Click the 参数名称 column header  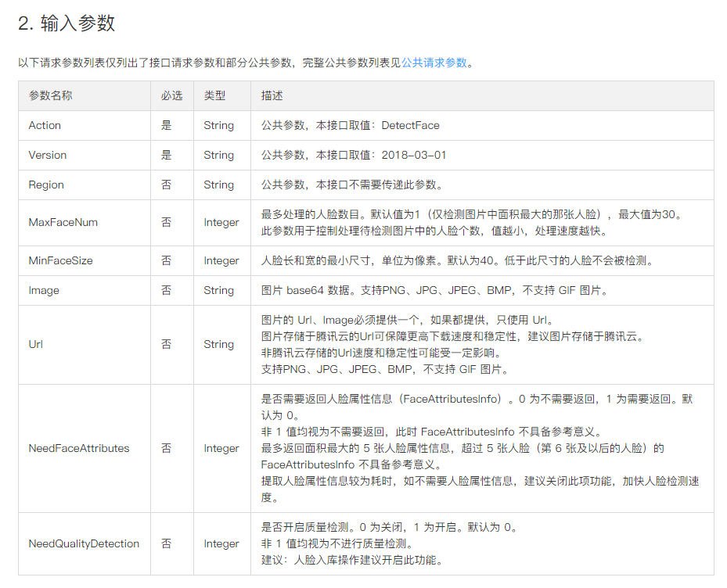(51, 95)
